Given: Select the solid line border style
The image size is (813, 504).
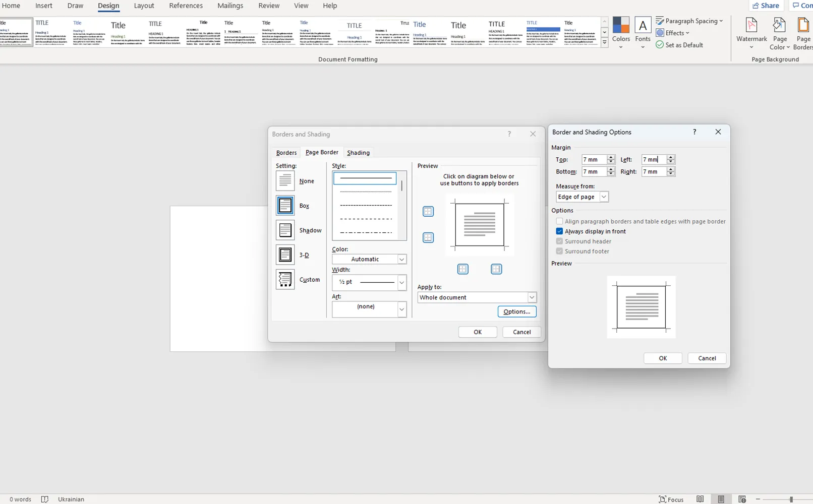Looking at the screenshot, I should [x=365, y=178].
